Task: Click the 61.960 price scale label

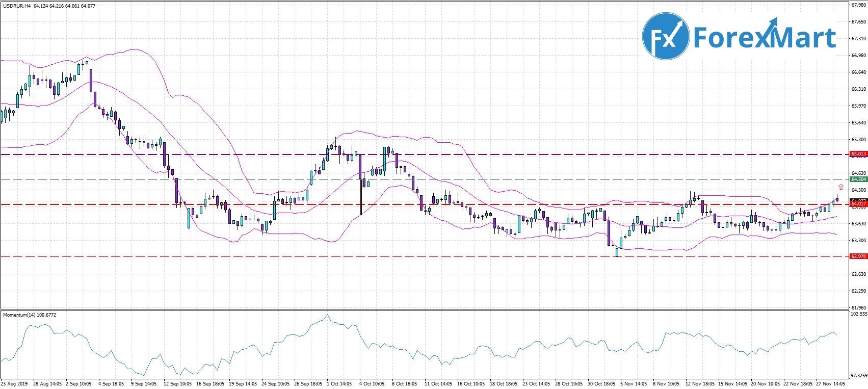Action: [x=858, y=307]
